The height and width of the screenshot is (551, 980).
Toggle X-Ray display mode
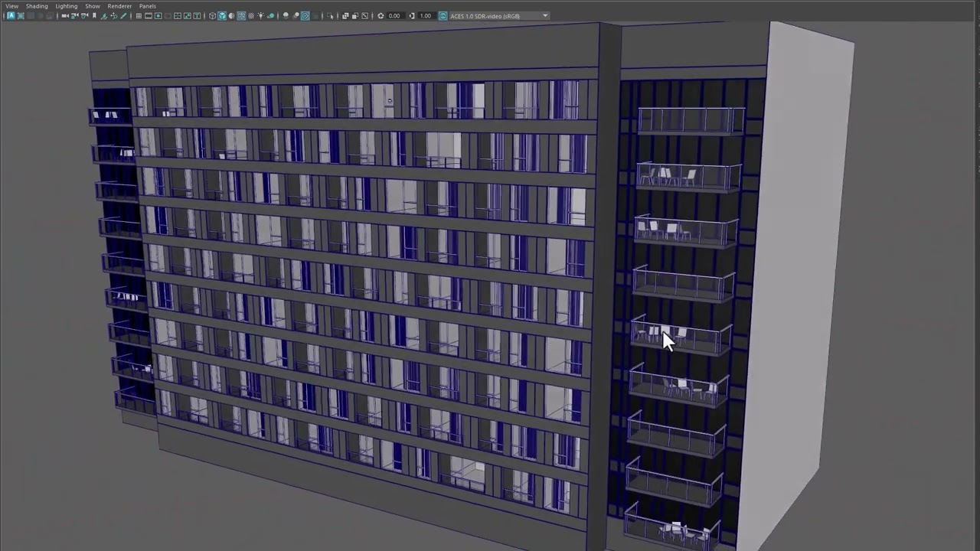click(x=345, y=15)
